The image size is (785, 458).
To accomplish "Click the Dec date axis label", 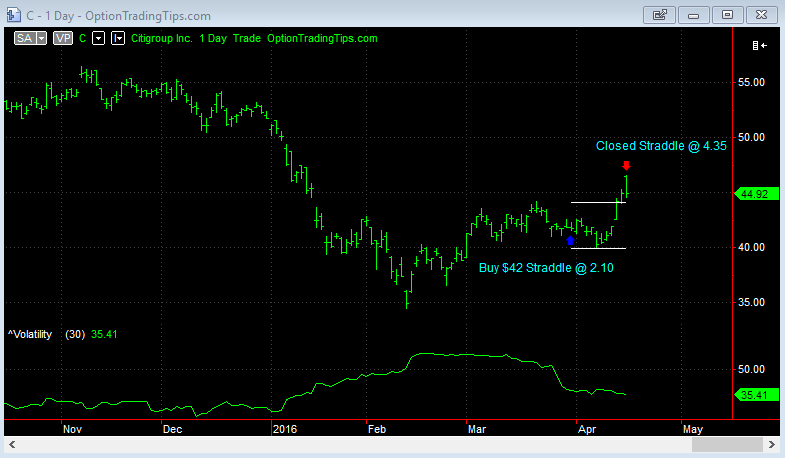I will coord(172,429).
